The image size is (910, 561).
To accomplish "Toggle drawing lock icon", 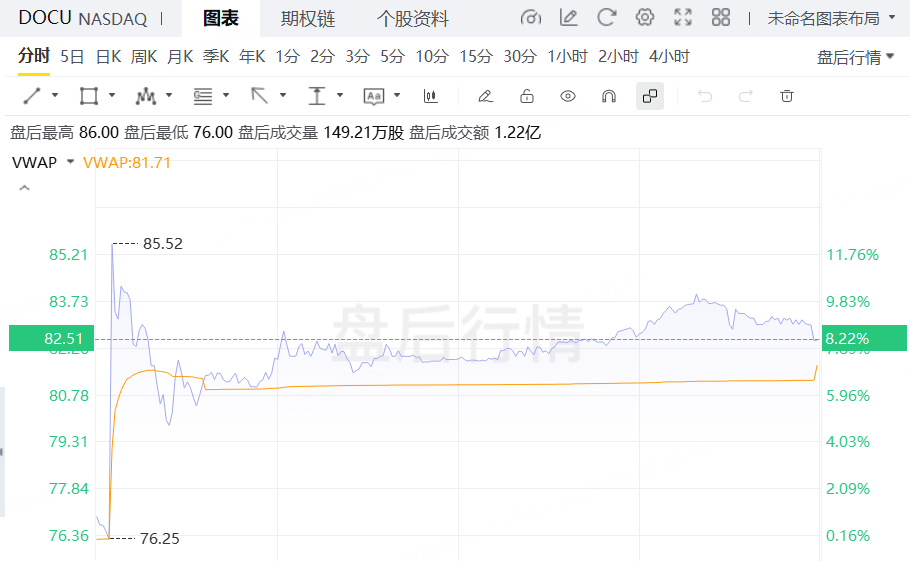I will (526, 96).
